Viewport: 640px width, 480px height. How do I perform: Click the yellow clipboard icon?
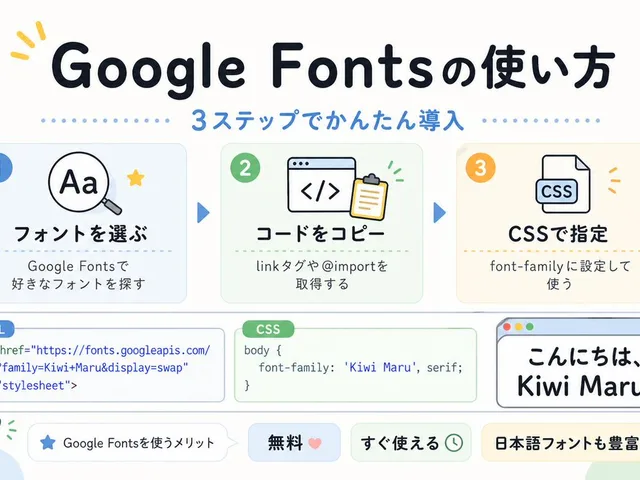(x=369, y=197)
